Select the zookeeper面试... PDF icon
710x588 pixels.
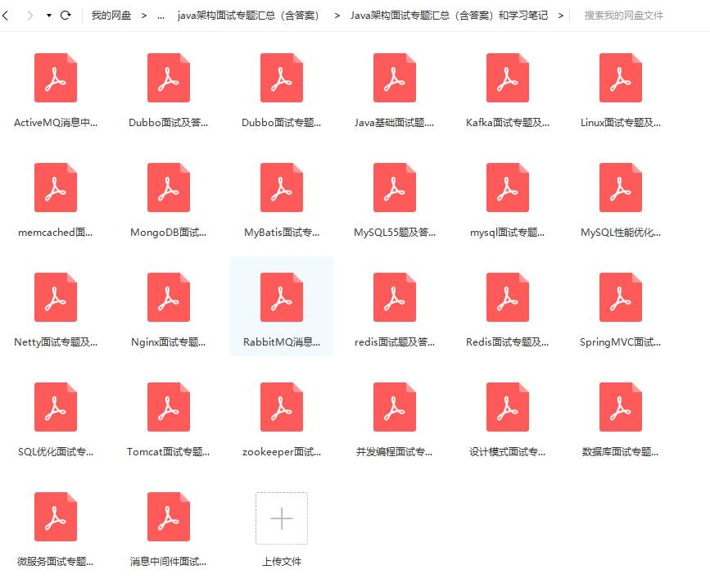pyautogui.click(x=282, y=407)
